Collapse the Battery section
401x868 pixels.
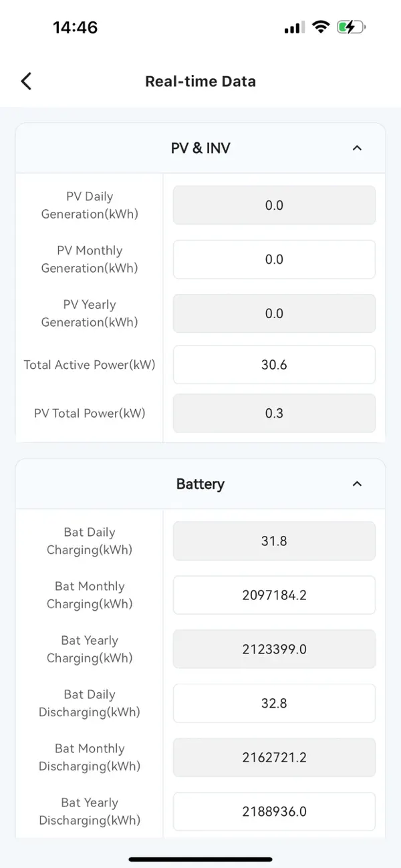tap(358, 484)
